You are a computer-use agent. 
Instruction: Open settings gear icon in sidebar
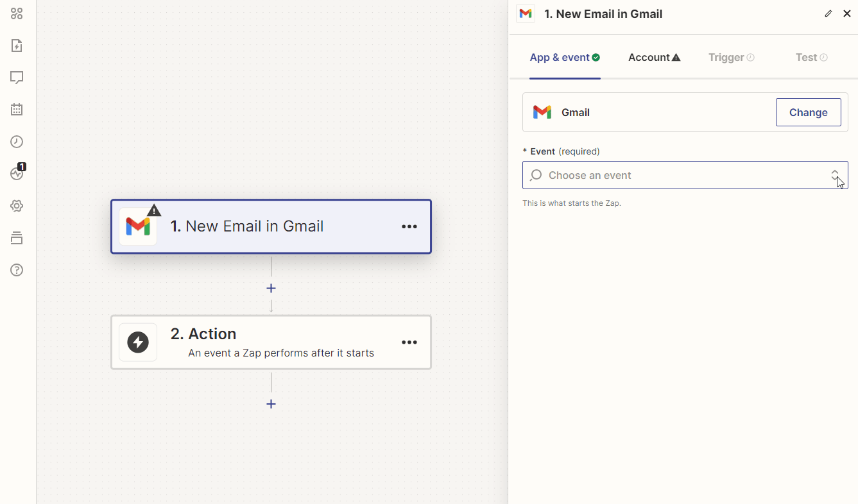[17, 206]
